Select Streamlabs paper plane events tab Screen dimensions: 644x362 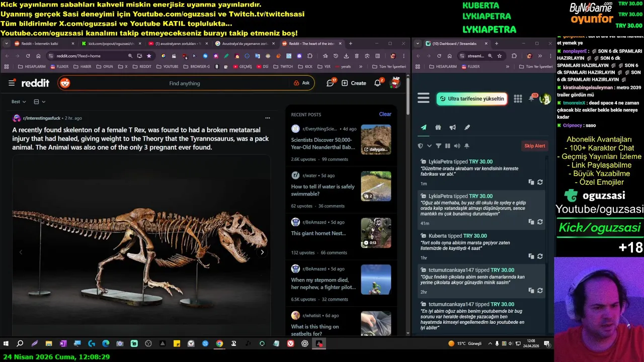point(424,127)
